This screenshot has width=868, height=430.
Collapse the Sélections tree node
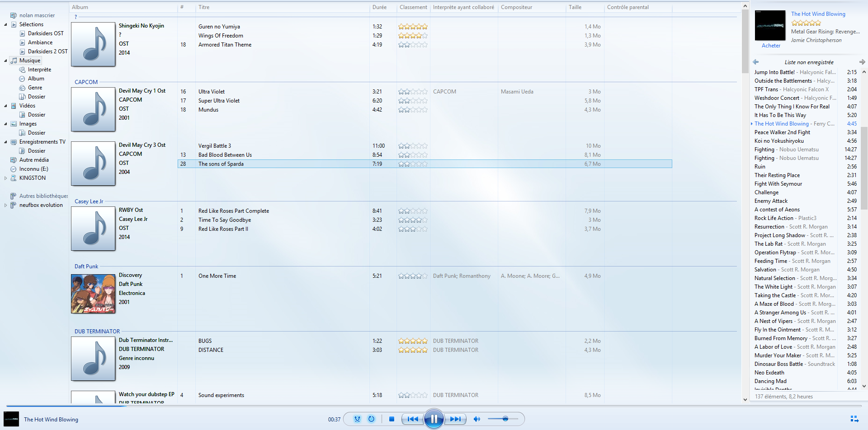click(5, 24)
